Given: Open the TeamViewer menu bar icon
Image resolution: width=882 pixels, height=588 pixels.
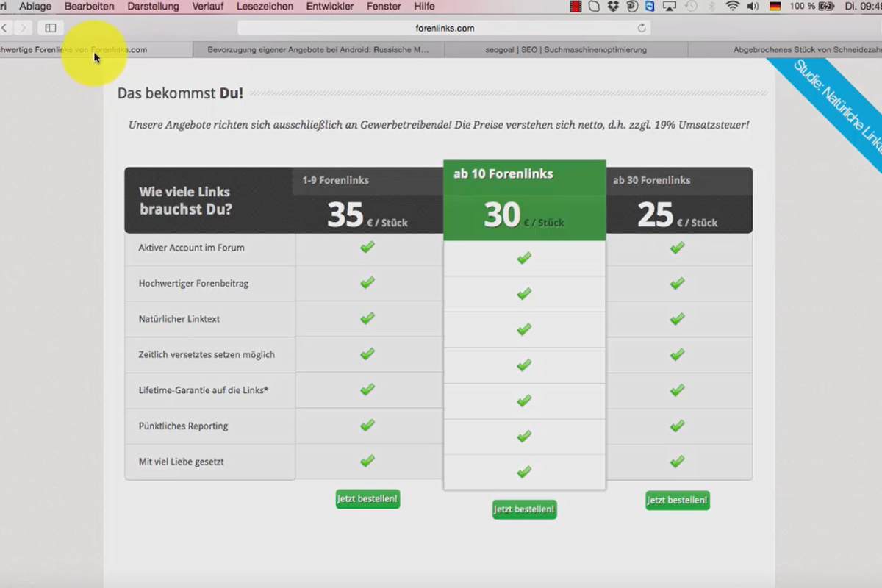Looking at the screenshot, I should [650, 7].
